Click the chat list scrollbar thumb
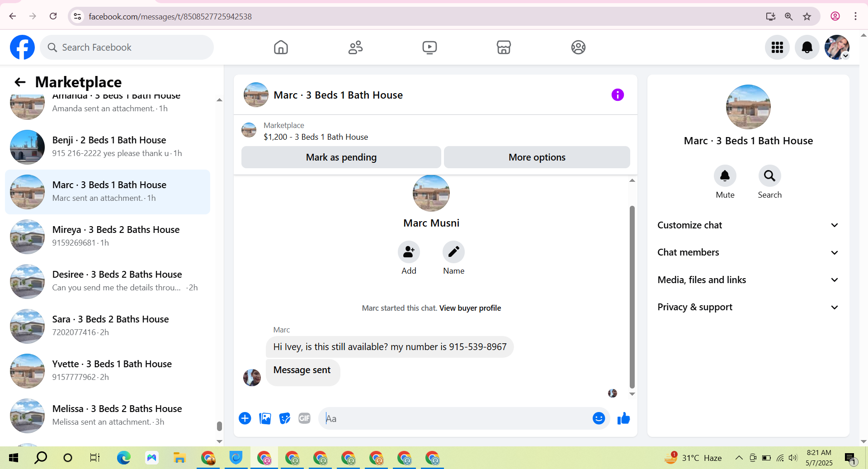The height and width of the screenshot is (469, 868). [x=219, y=426]
